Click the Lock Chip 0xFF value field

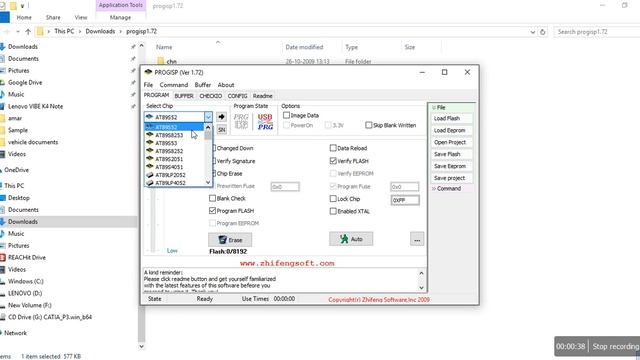click(405, 200)
